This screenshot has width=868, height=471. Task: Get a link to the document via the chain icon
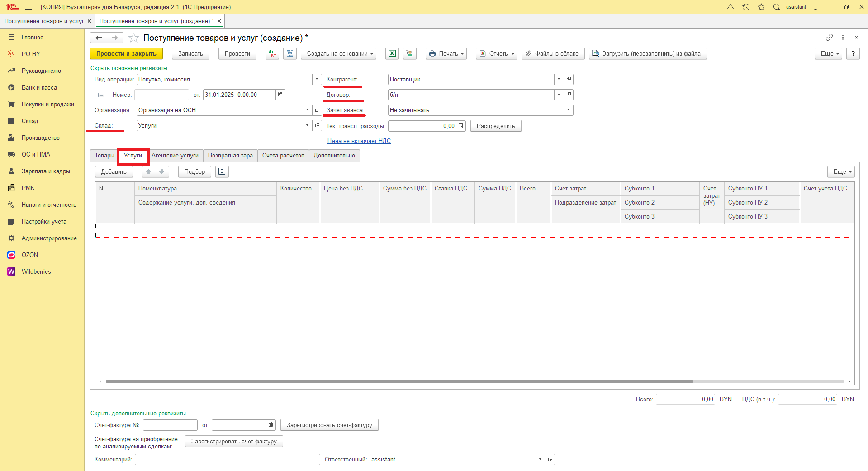pos(829,38)
